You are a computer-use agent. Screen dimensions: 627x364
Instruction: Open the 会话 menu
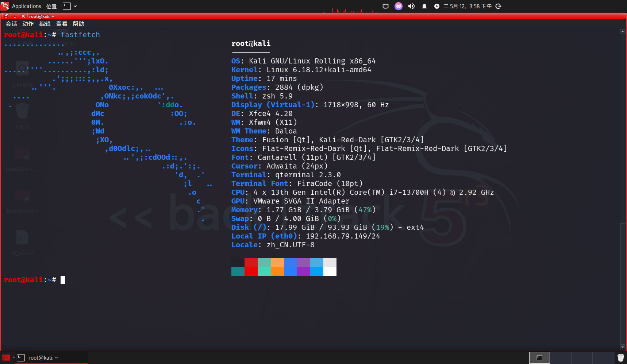11,24
